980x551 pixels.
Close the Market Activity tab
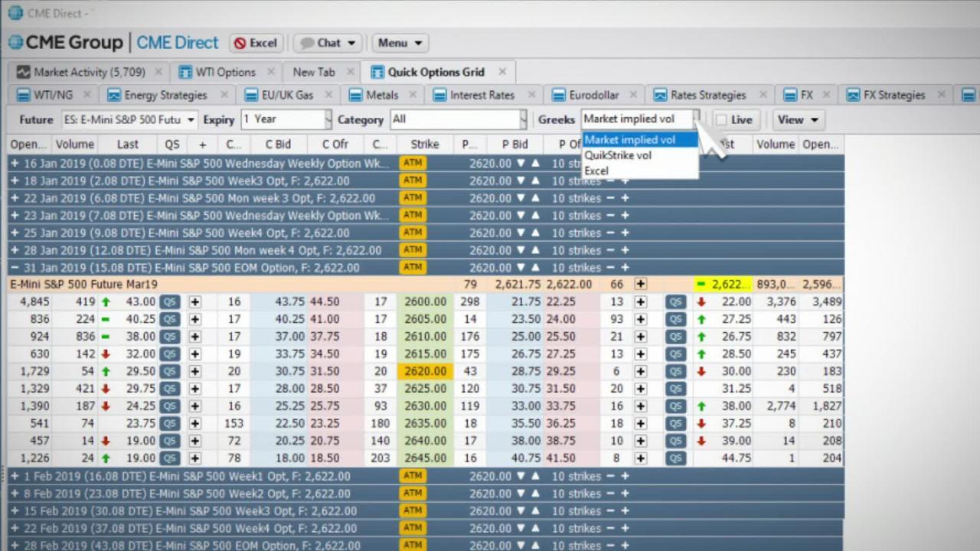pyautogui.click(x=158, y=72)
